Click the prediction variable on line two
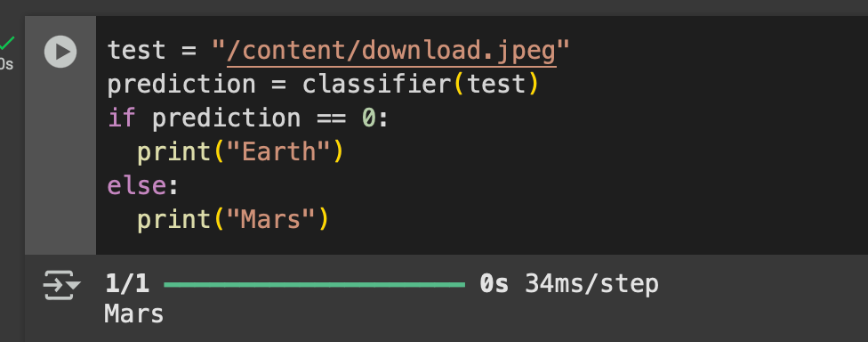Screen dimensions: 868x342 pyautogui.click(x=181, y=85)
